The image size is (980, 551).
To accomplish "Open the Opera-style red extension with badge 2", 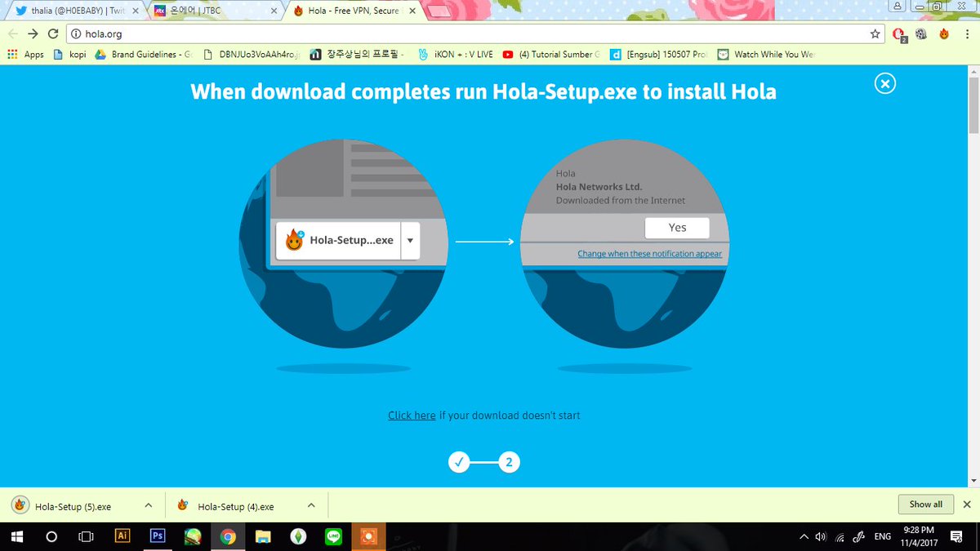I will coord(900,34).
